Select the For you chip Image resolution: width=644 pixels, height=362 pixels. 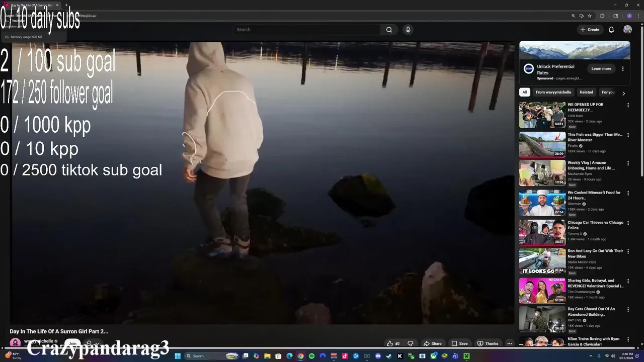608,92
